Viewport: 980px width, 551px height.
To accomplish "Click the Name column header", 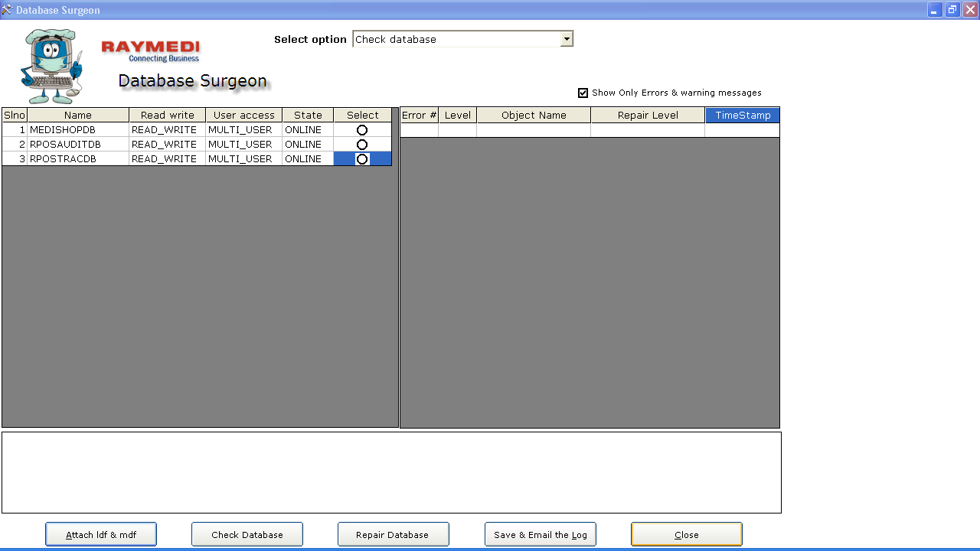I will (x=78, y=115).
